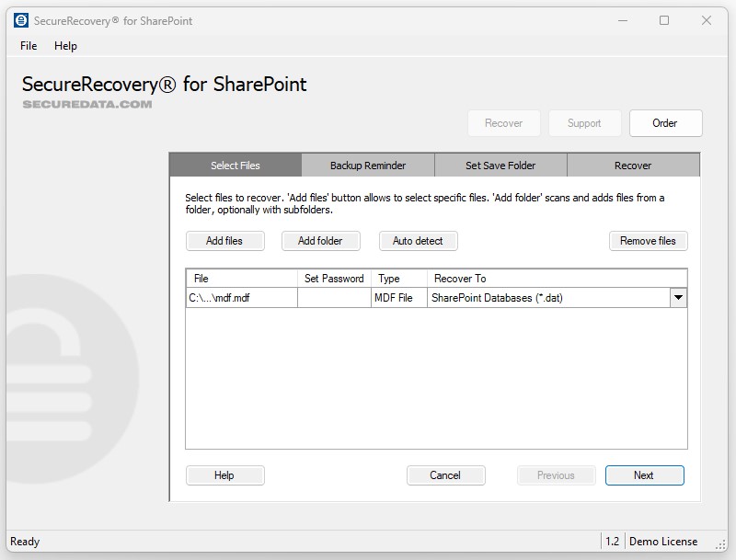Maximize the application window

664,20
